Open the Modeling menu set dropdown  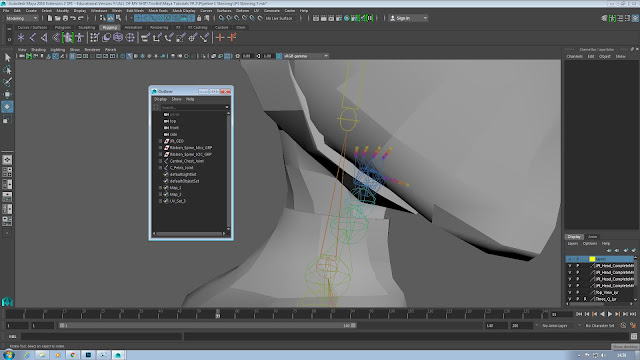coord(22,18)
